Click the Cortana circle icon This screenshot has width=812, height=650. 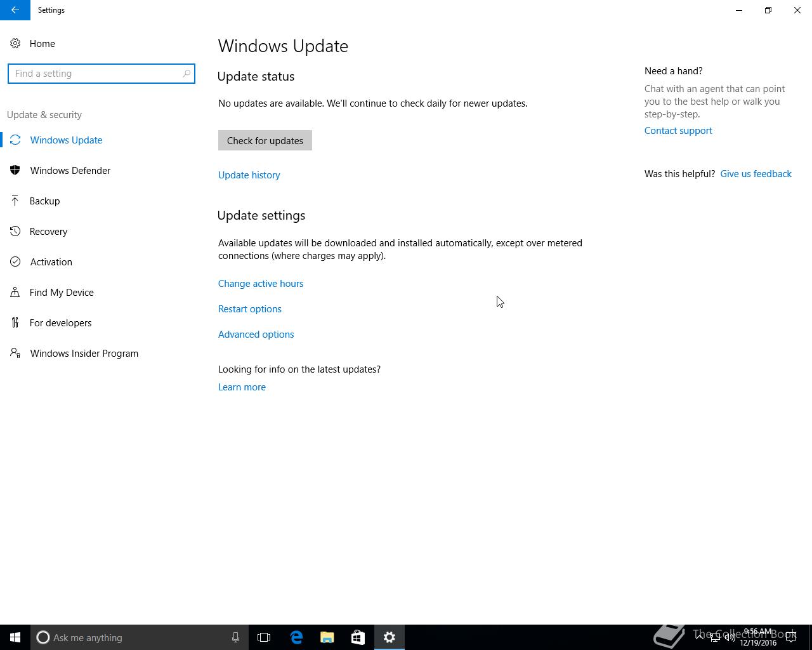[x=43, y=637]
